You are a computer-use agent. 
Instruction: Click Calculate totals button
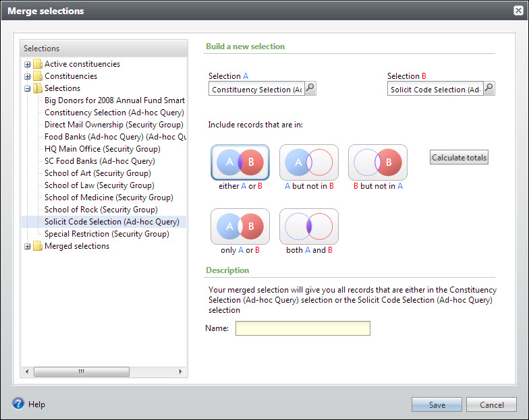click(459, 158)
